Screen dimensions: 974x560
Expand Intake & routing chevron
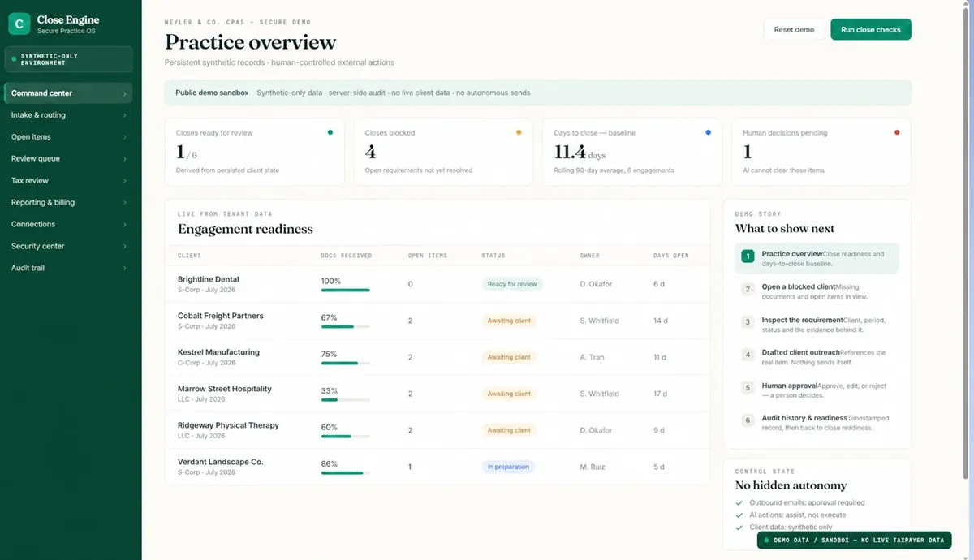click(x=124, y=115)
